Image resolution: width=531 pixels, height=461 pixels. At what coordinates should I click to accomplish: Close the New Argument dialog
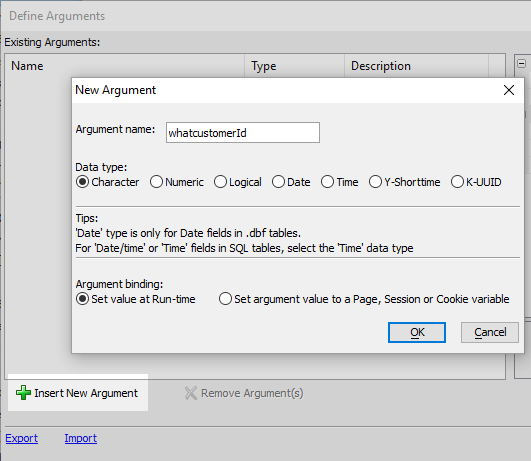509,90
